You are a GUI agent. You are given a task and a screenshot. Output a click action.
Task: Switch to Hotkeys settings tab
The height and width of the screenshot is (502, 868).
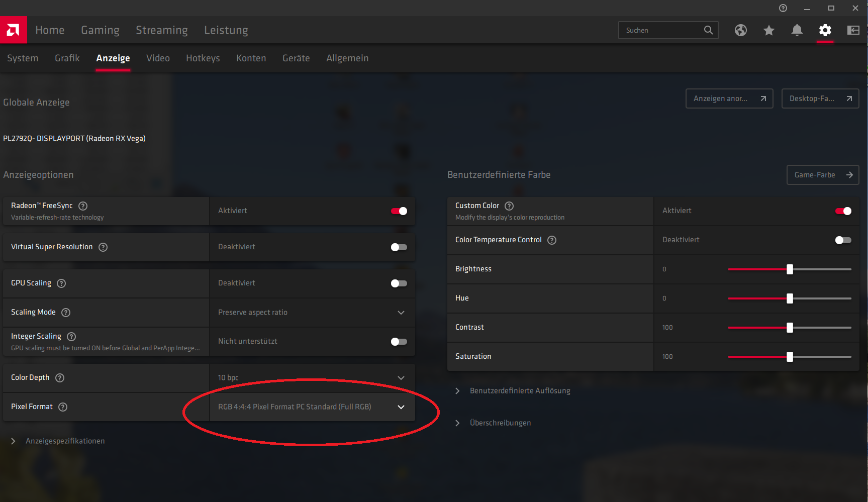pyautogui.click(x=203, y=58)
